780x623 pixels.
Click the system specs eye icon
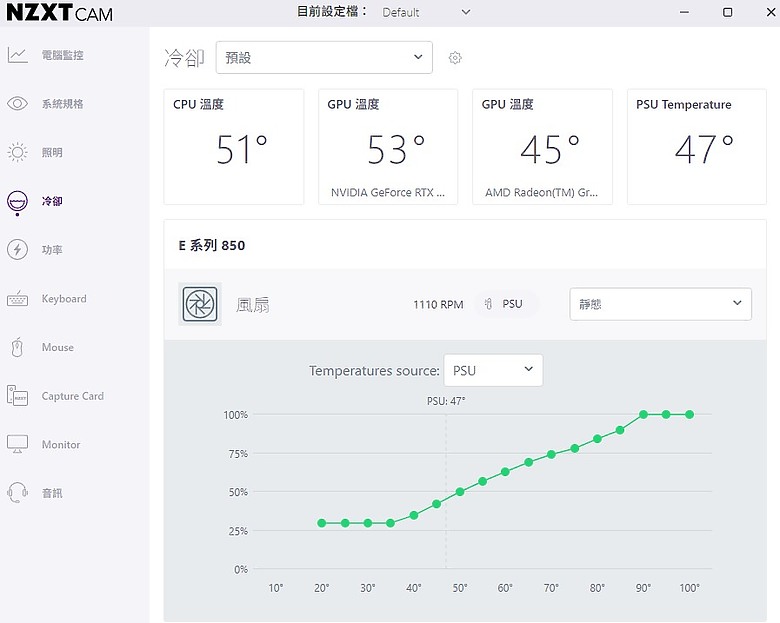click(x=17, y=104)
